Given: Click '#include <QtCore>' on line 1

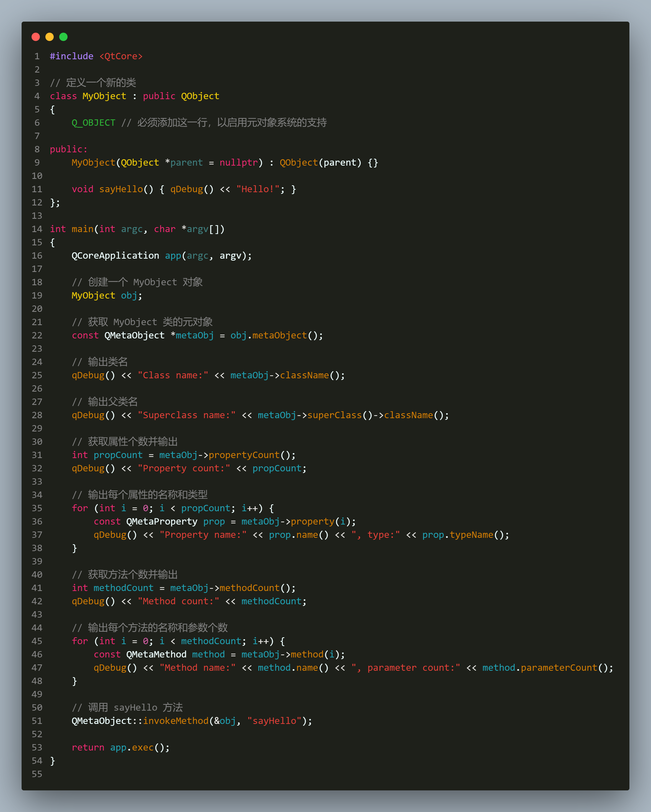Looking at the screenshot, I should click(96, 56).
